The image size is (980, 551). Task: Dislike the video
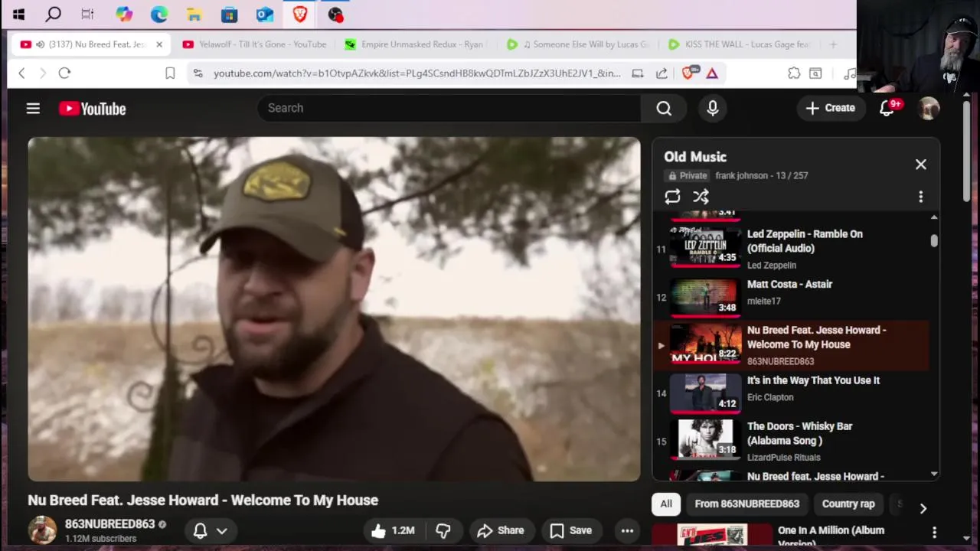(443, 530)
